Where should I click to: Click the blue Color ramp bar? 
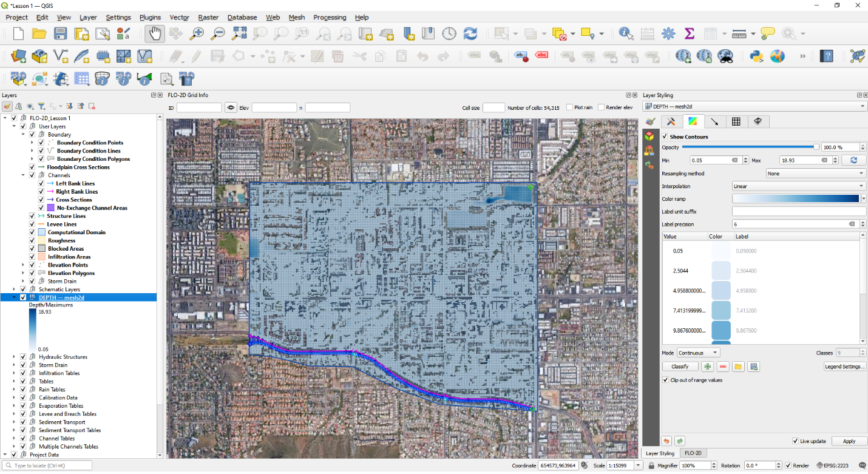coord(795,198)
